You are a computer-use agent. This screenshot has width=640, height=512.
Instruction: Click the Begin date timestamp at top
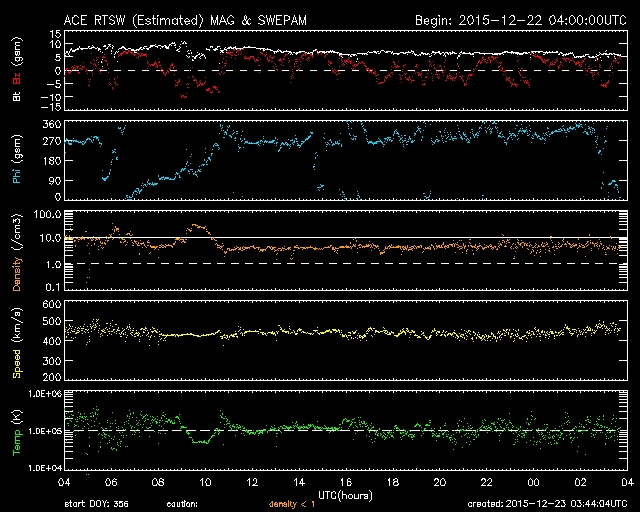point(520,20)
